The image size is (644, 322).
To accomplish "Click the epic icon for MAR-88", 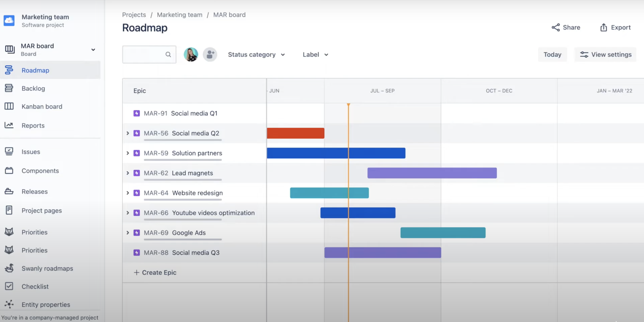I will click(136, 253).
